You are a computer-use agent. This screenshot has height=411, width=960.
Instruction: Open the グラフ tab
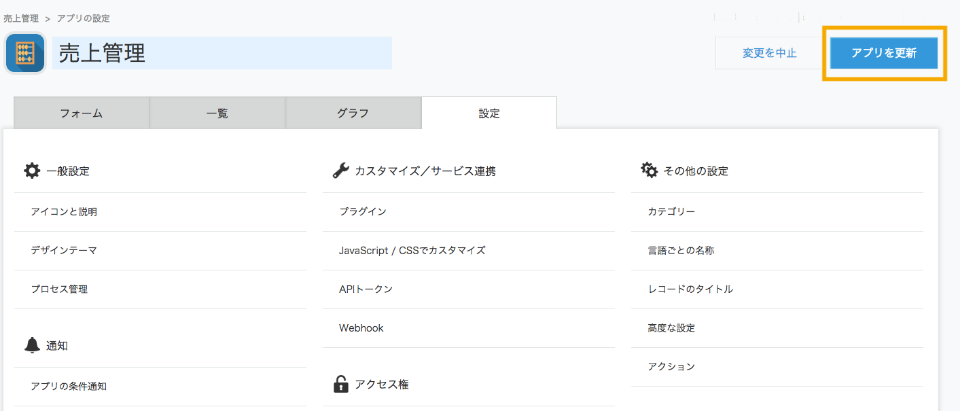(353, 113)
